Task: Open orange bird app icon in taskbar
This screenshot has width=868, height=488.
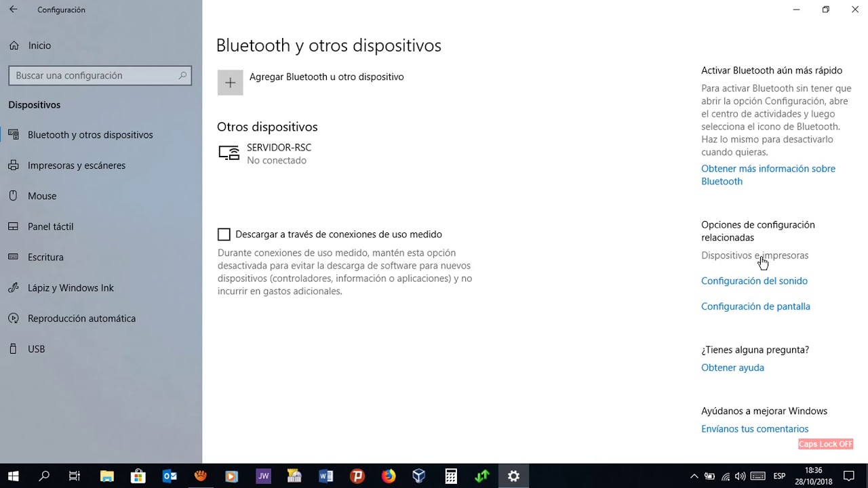Action: coord(201,476)
